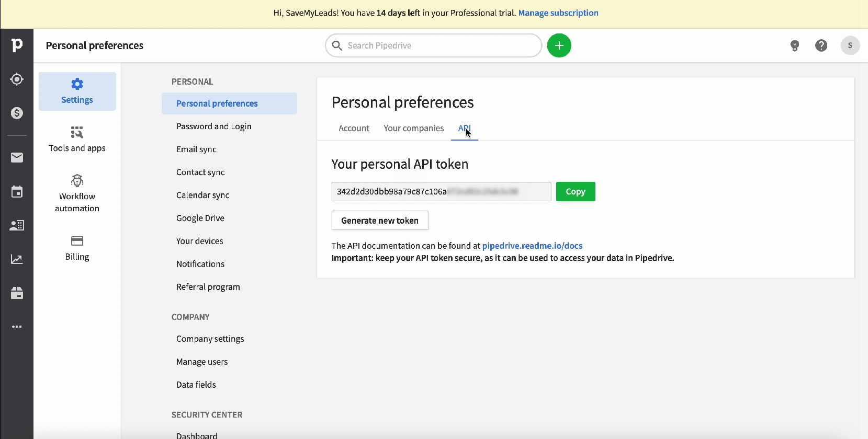
Task: Click the 'Your personal API token' heading
Action: pyautogui.click(x=400, y=164)
